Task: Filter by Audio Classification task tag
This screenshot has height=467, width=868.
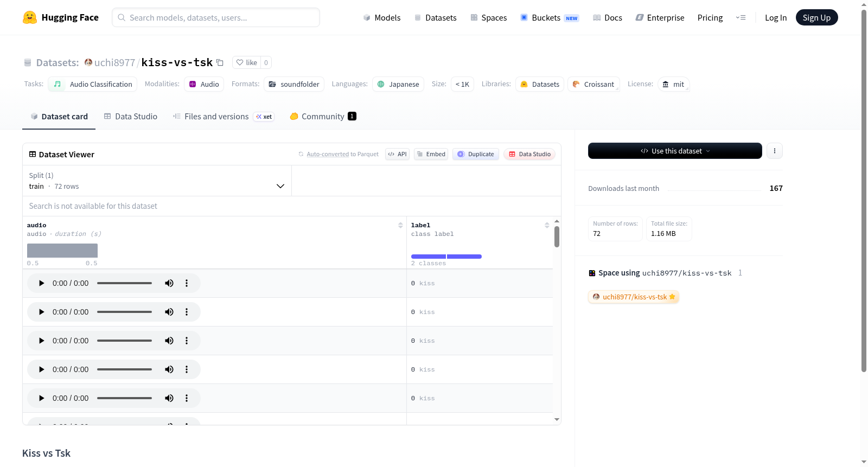Action: [92, 84]
